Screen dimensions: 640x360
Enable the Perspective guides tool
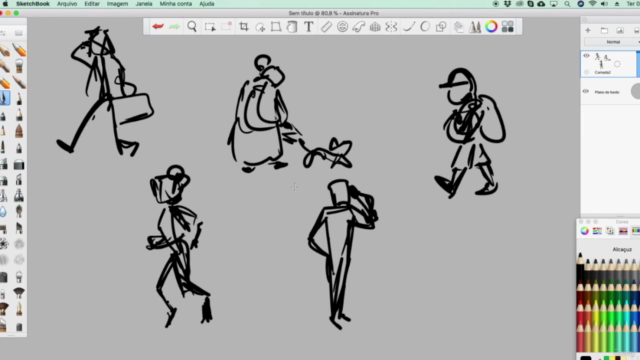(375, 27)
